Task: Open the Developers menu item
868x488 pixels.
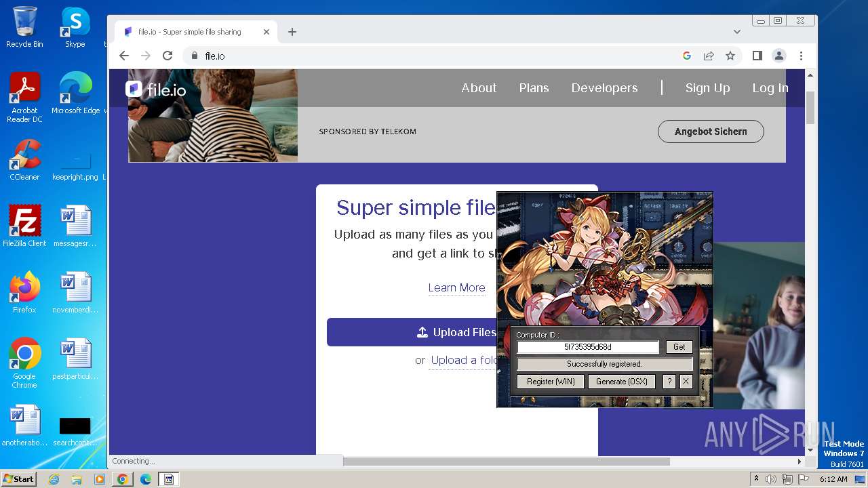Action: click(x=604, y=88)
